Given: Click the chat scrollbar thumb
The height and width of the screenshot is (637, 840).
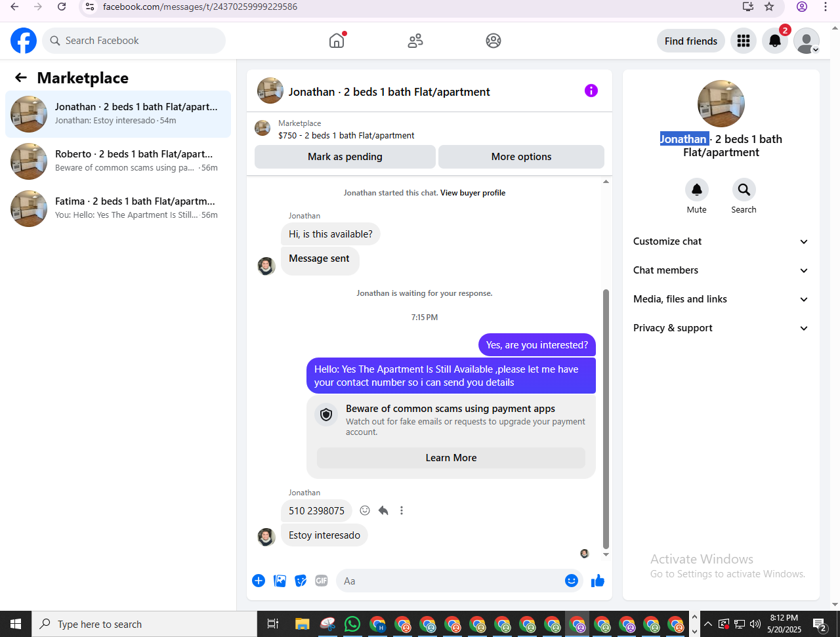Looking at the screenshot, I should tap(606, 419).
